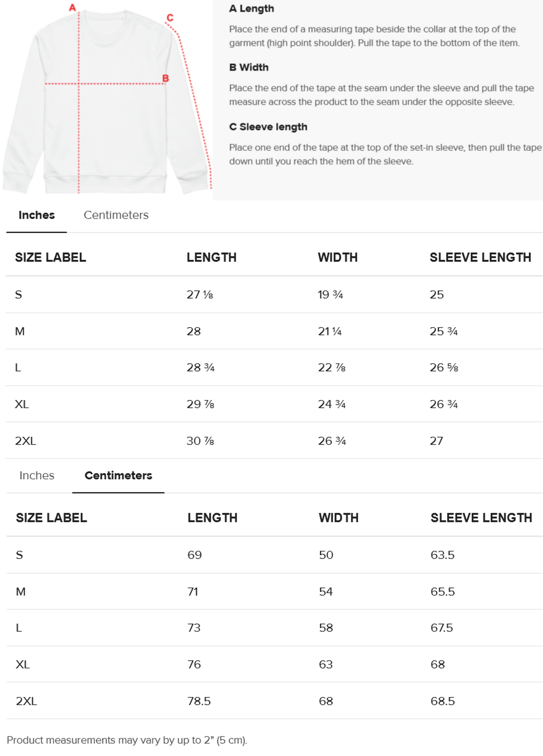Select the 27 ⅛ length cell

[x=200, y=295]
